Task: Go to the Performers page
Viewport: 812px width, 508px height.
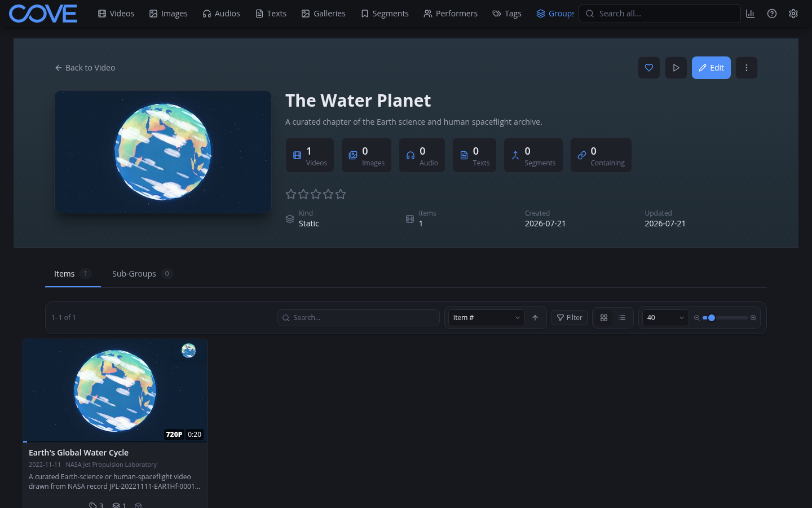Action: pyautogui.click(x=451, y=14)
